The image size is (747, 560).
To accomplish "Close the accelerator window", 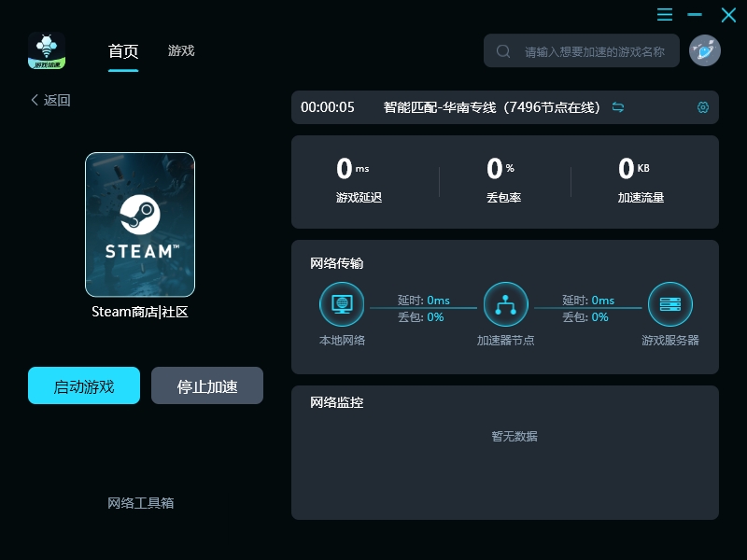I will [x=728, y=15].
